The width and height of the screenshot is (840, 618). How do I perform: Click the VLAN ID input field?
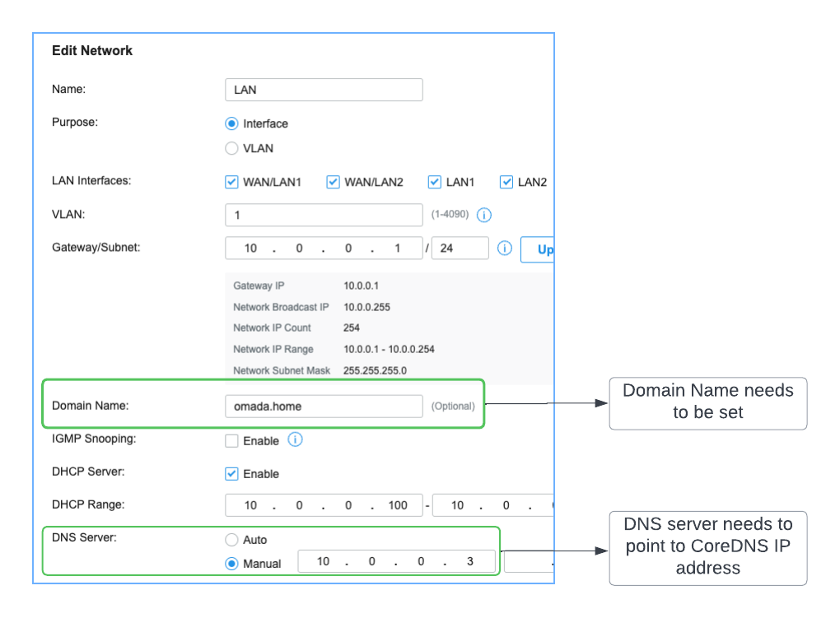(324, 215)
